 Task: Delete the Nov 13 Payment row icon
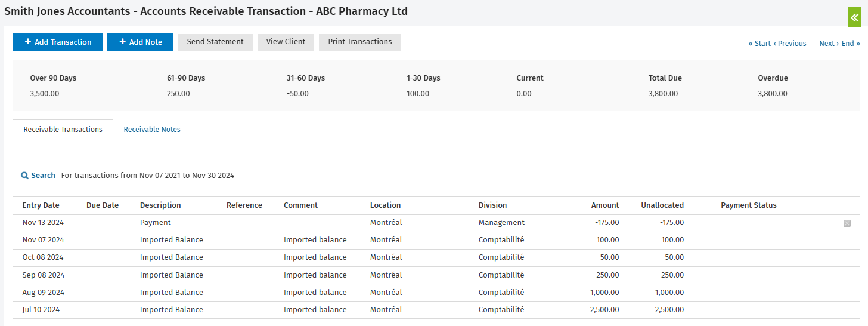(x=847, y=223)
